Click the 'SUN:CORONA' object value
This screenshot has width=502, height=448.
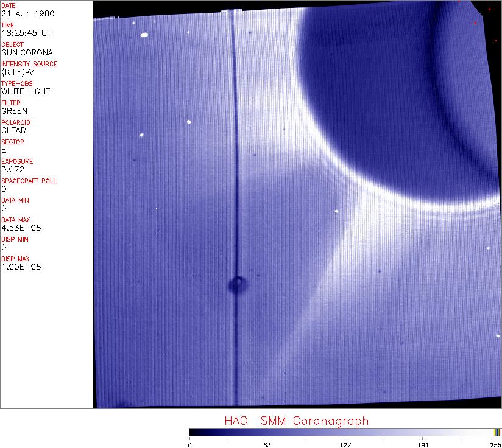click(x=27, y=52)
